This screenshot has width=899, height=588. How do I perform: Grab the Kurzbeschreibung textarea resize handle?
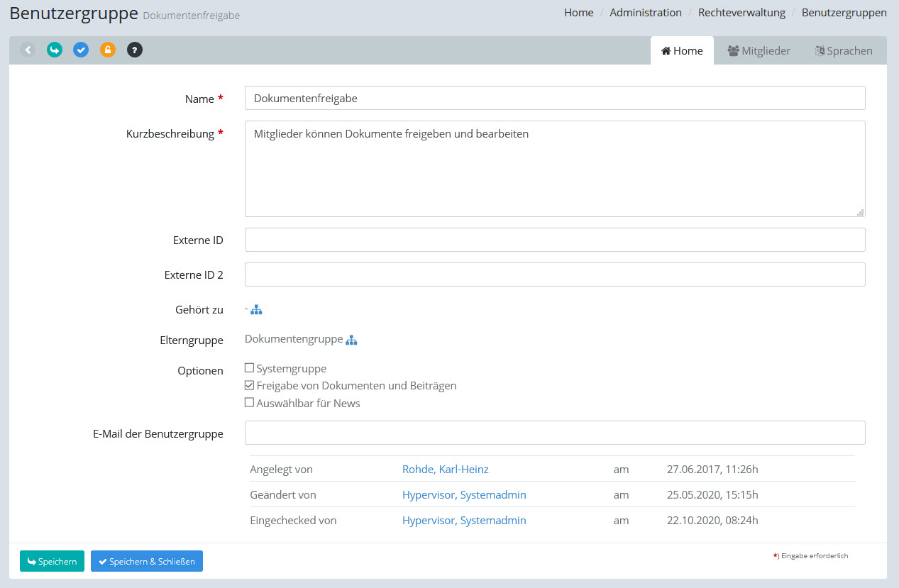coord(860,212)
